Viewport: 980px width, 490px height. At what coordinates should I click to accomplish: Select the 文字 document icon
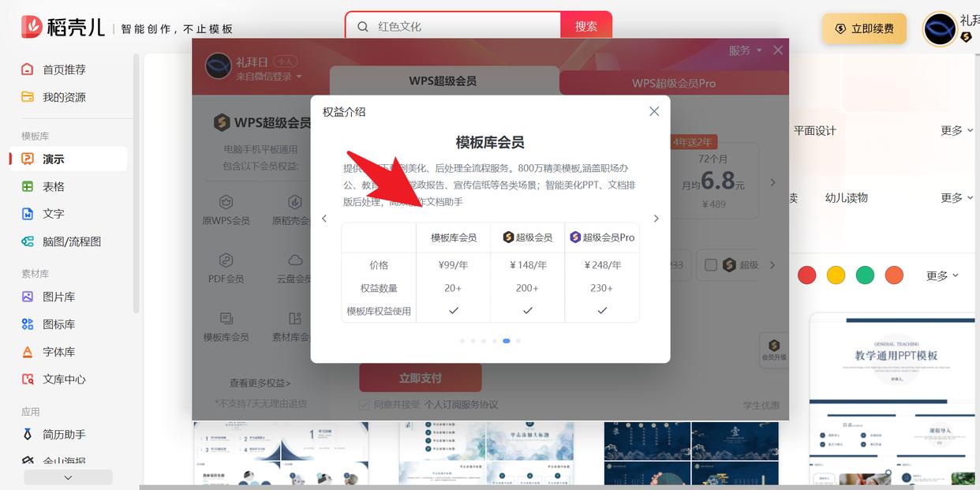(28, 214)
